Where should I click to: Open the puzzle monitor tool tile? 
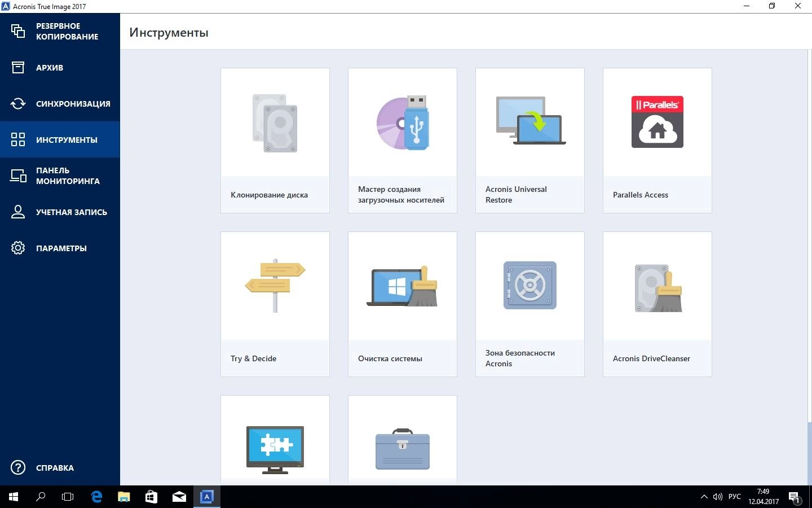coord(275,440)
